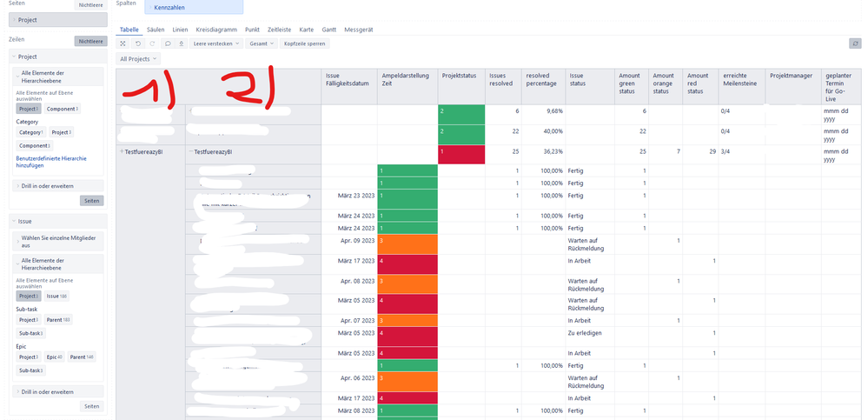This screenshot has width=868, height=420.
Task: Click Kopfzeile sperren button
Action: 305,43
